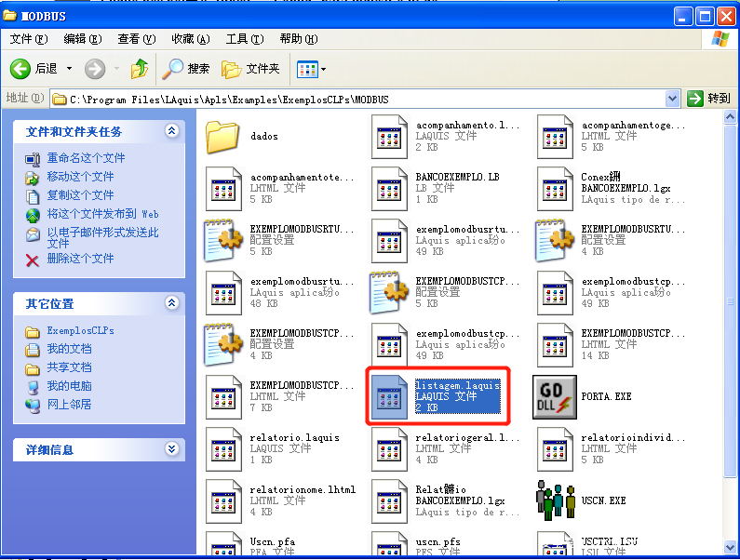Viewport: 740px width, 560px height.
Task: Open the dados folder icon
Action: click(222, 137)
